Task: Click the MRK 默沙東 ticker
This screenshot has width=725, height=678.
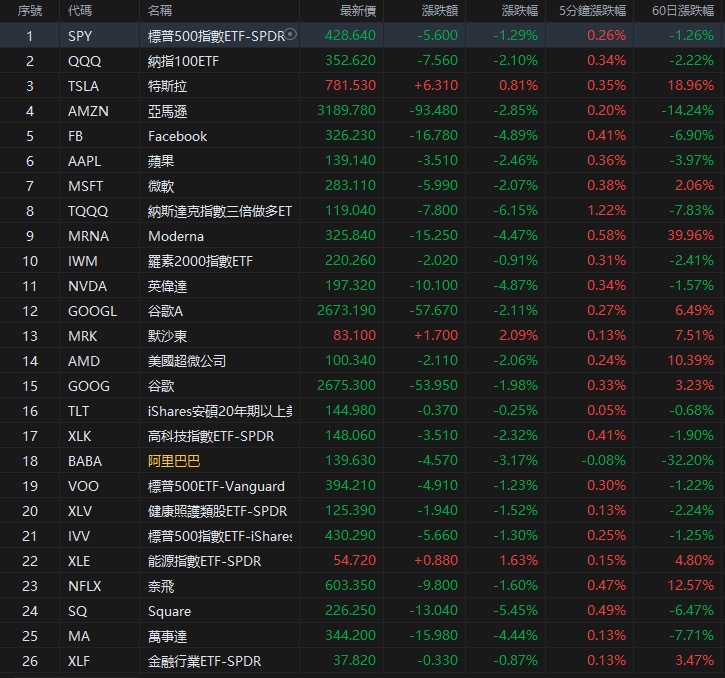Action: tap(83, 336)
